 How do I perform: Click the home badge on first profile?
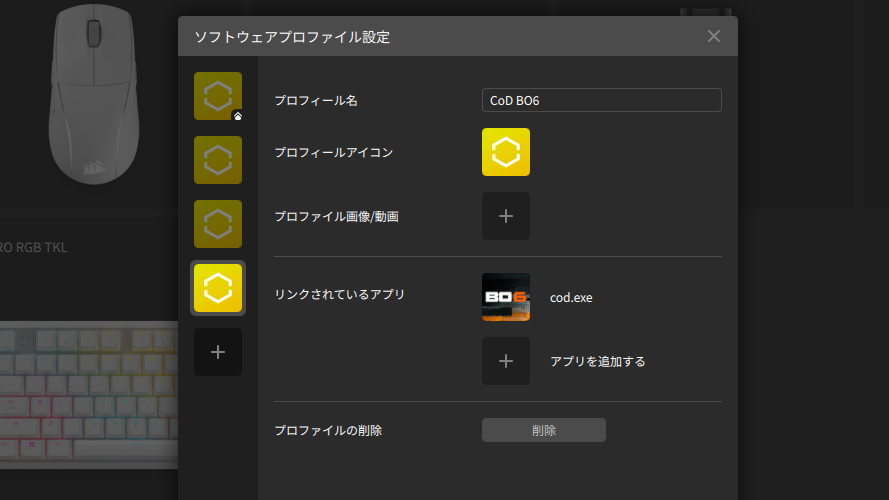(x=238, y=116)
